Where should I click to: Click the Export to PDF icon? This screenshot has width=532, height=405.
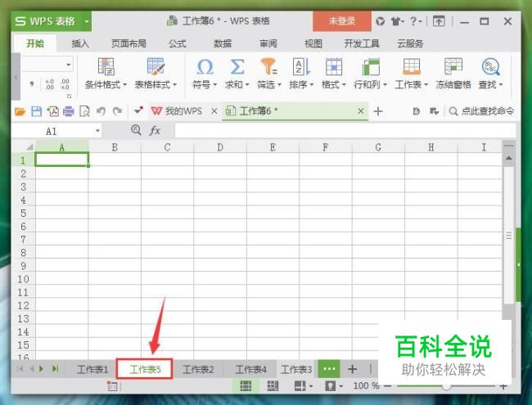pyautogui.click(x=52, y=111)
